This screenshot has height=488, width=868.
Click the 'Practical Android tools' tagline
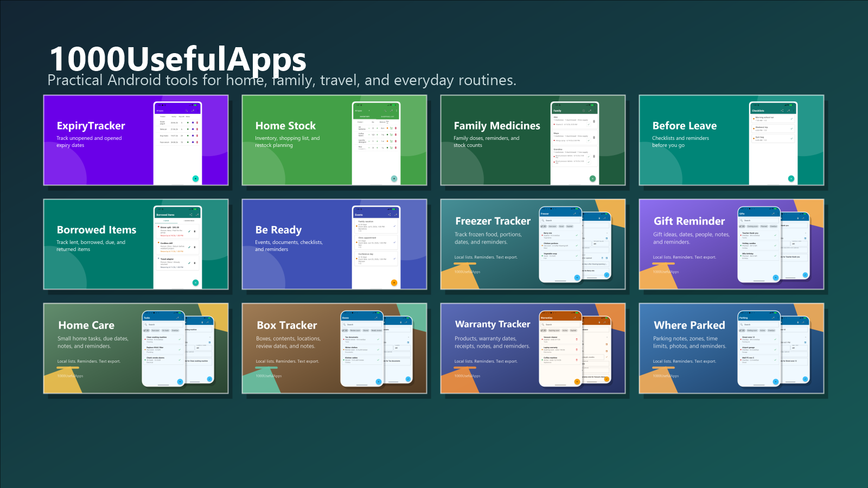(x=282, y=80)
